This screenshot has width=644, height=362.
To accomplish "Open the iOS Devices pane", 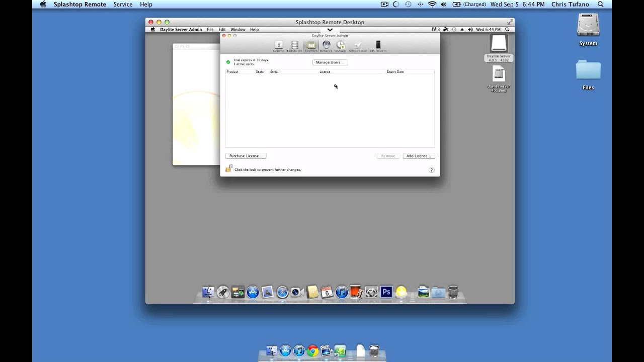I will [x=378, y=46].
